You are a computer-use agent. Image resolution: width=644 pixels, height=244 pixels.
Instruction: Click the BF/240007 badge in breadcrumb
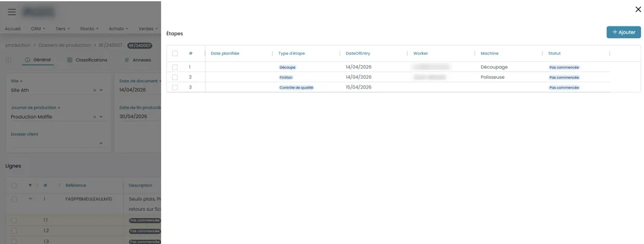(x=140, y=45)
